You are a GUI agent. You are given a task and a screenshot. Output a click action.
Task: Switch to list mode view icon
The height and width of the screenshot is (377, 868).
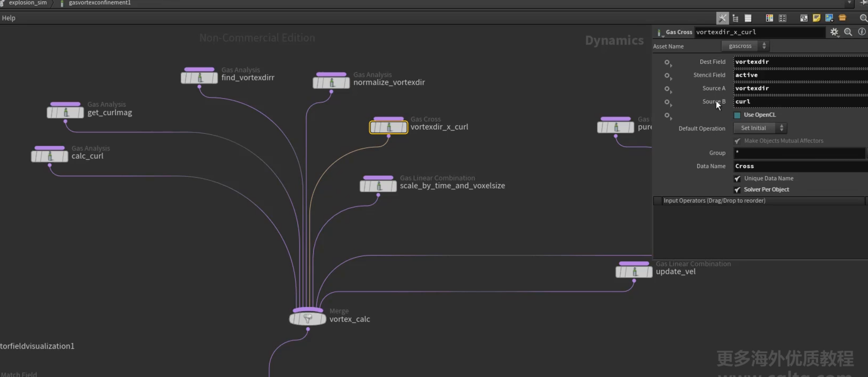(x=748, y=18)
